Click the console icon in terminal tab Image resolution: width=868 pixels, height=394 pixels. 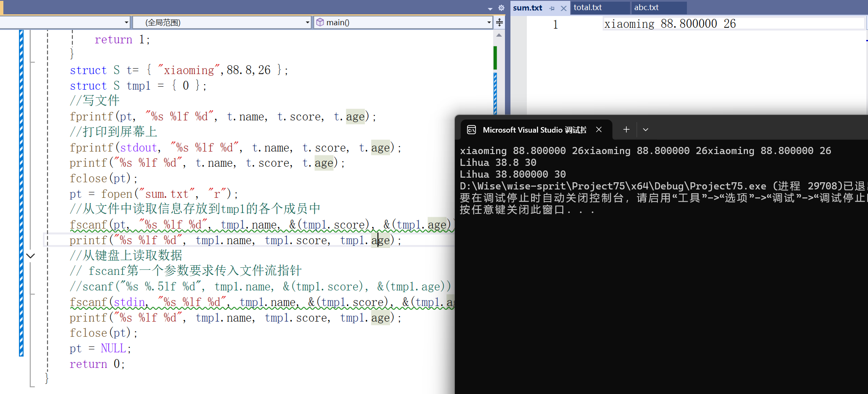(471, 130)
